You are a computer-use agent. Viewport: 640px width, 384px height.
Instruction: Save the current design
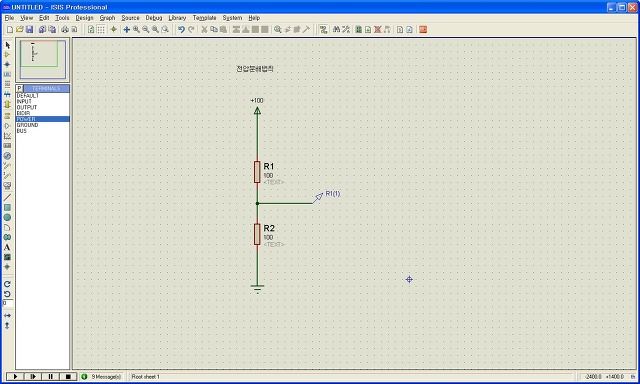point(29,29)
